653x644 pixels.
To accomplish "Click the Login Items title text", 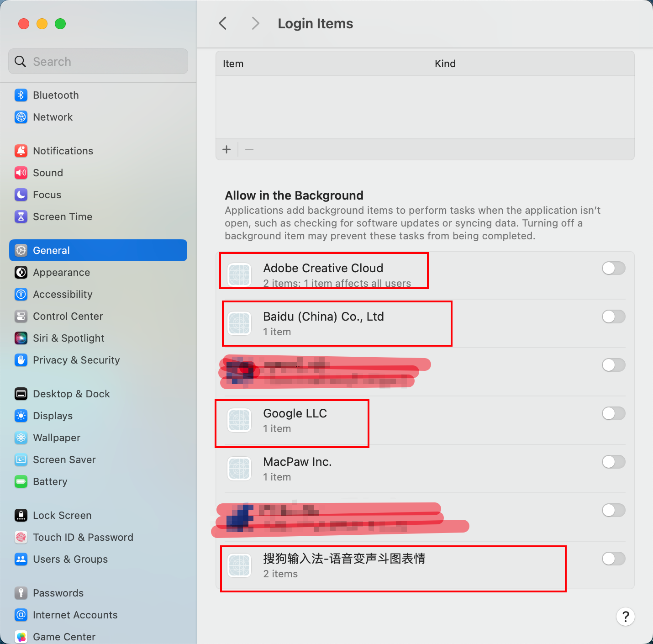I will coord(316,23).
